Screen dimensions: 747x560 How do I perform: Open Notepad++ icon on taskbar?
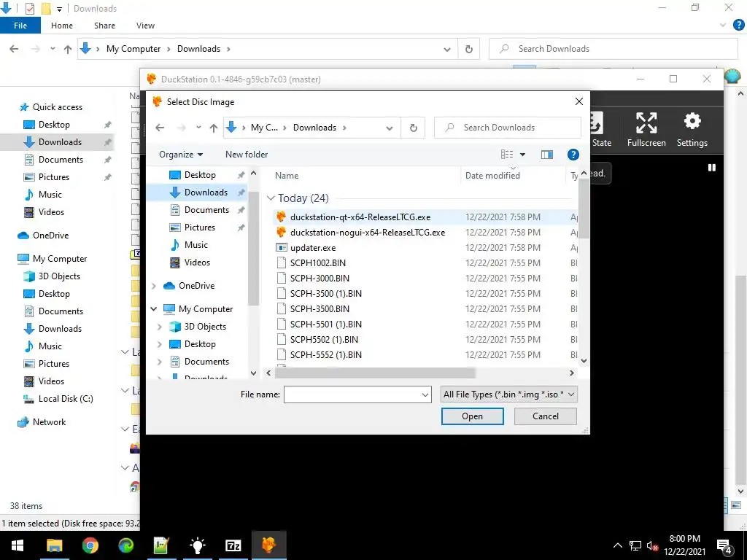pyautogui.click(x=161, y=545)
